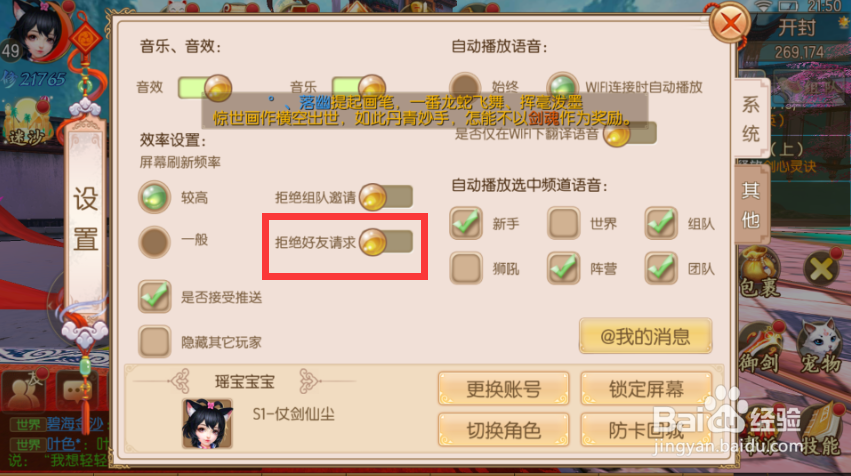This screenshot has width=851, height=476.
Task: Switch to the 系统 side tab
Action: pyautogui.click(x=751, y=119)
